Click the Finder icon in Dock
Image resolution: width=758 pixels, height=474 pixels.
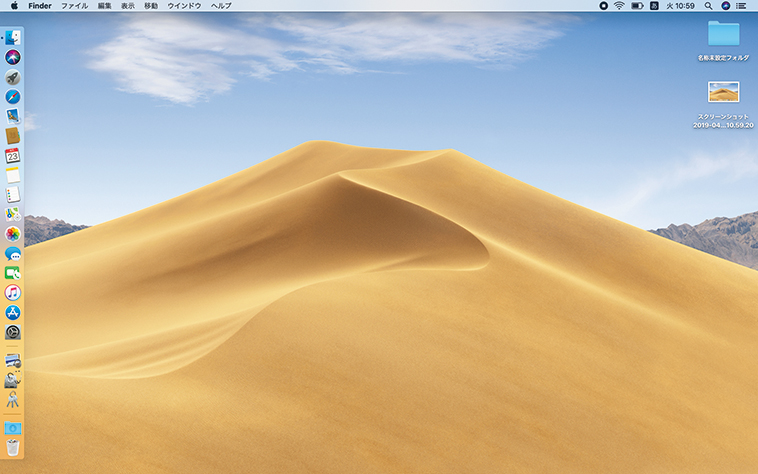13,38
